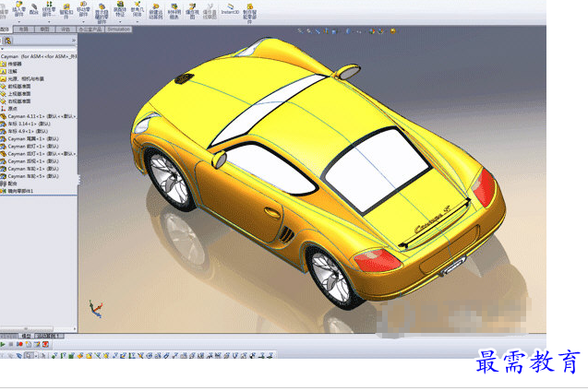Viewport: 588px width, 391px height.
Task: Select the mirror component 镜向零部件1 item
Action: click(x=17, y=191)
